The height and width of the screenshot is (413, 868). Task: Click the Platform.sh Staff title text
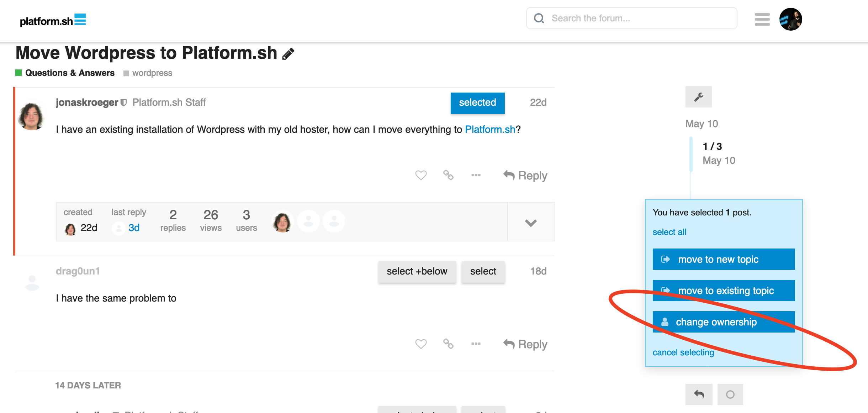click(169, 103)
